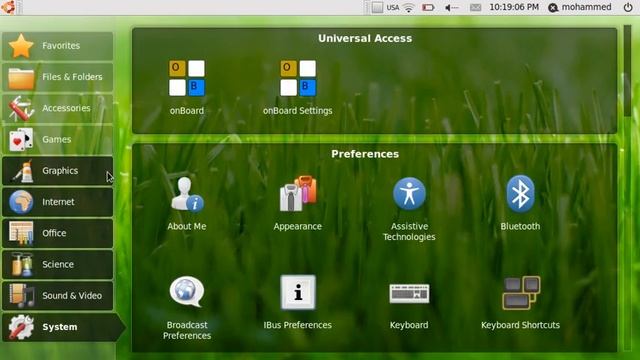Check the battery status indicator

point(428,7)
